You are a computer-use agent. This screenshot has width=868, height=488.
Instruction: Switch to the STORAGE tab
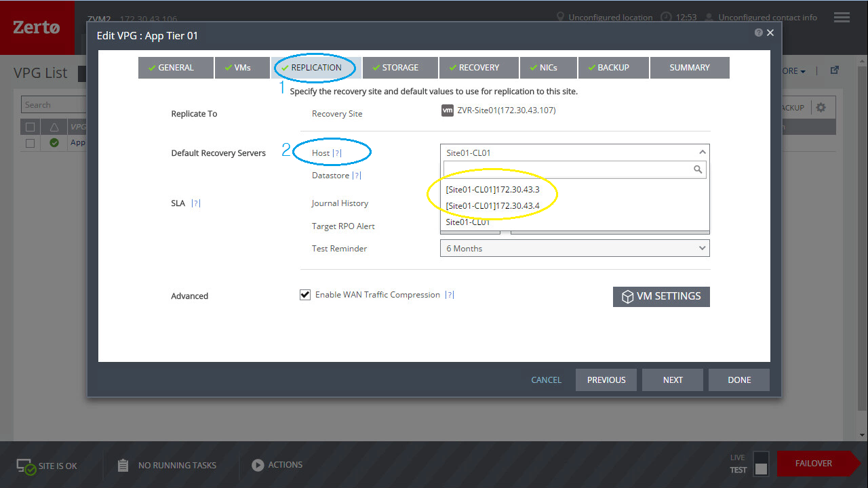399,68
